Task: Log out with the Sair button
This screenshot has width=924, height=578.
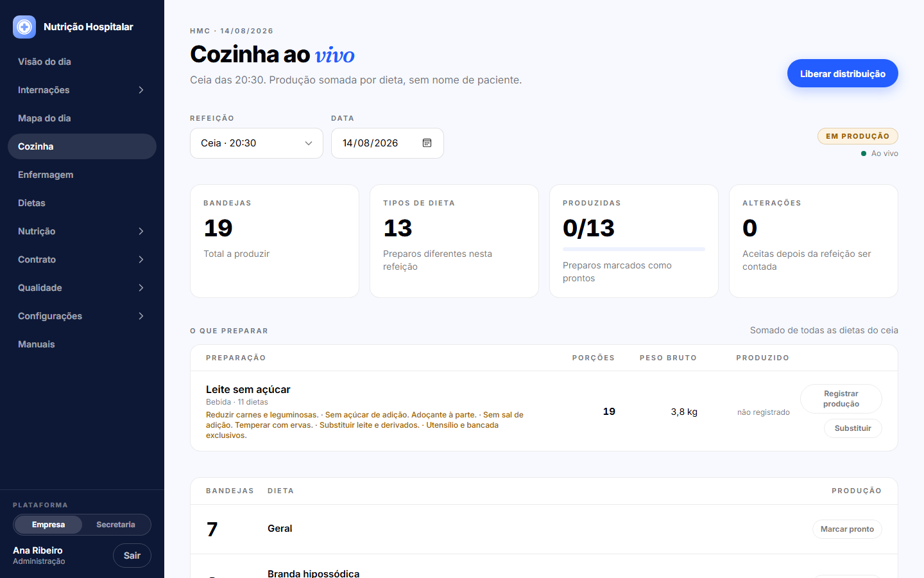Action: tap(132, 556)
